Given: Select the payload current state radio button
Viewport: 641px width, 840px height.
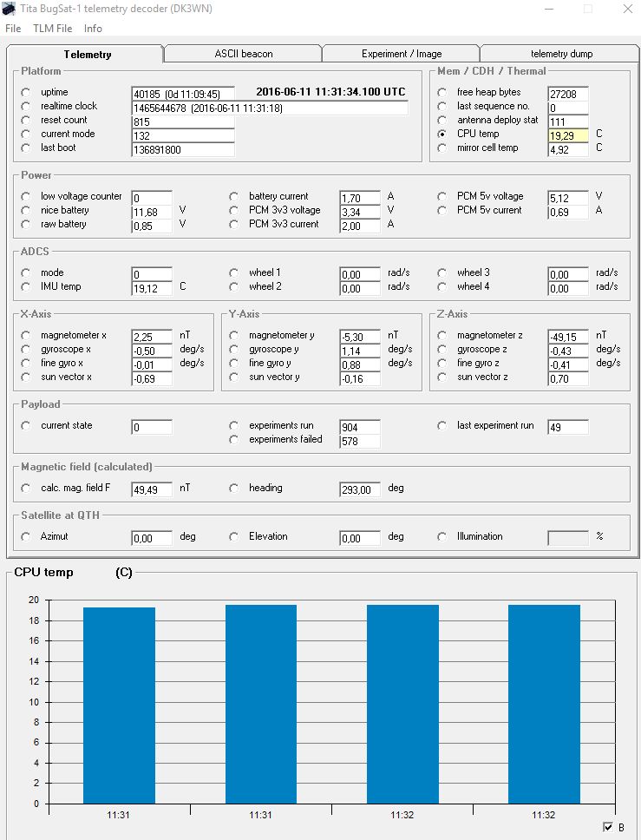Looking at the screenshot, I should point(26,425).
